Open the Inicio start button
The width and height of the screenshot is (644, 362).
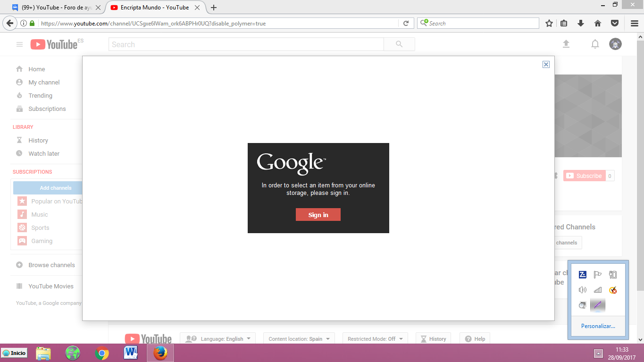[x=14, y=353]
